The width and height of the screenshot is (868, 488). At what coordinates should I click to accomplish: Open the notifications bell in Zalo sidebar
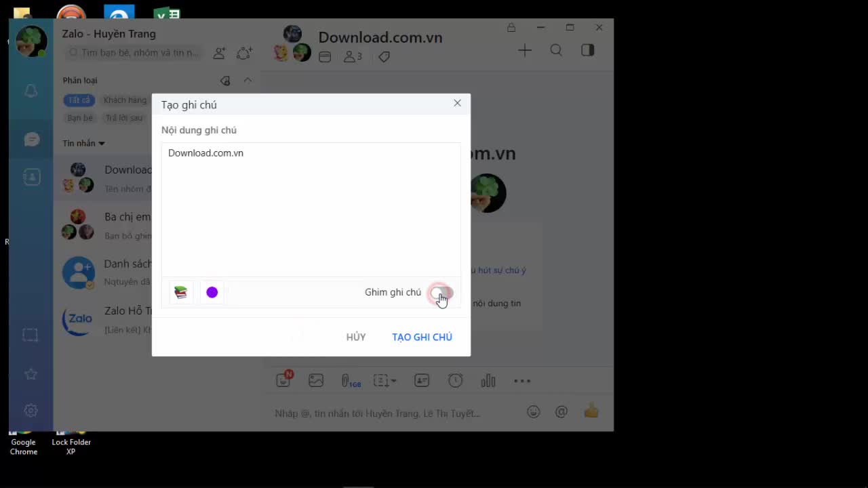pyautogui.click(x=31, y=91)
